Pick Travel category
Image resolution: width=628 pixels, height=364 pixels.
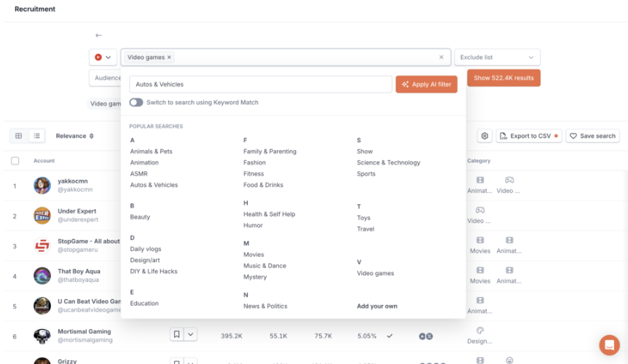pyautogui.click(x=365, y=229)
